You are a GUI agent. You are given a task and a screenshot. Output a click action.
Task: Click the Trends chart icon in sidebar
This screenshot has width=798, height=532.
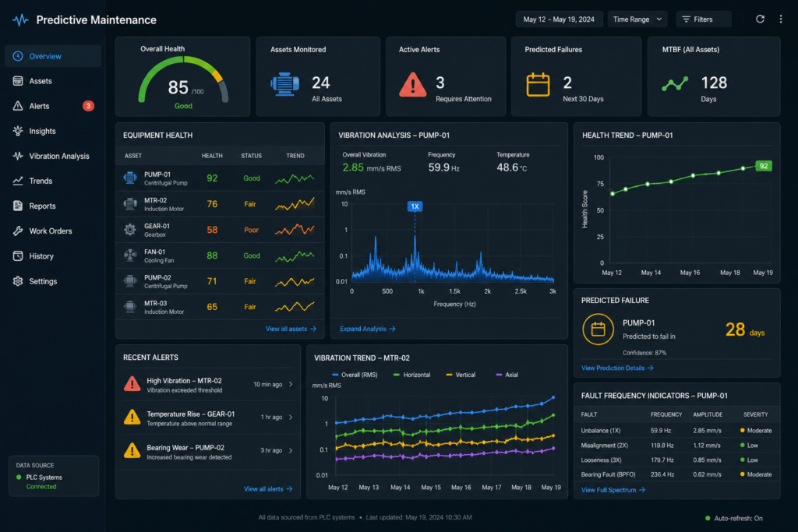point(18,181)
